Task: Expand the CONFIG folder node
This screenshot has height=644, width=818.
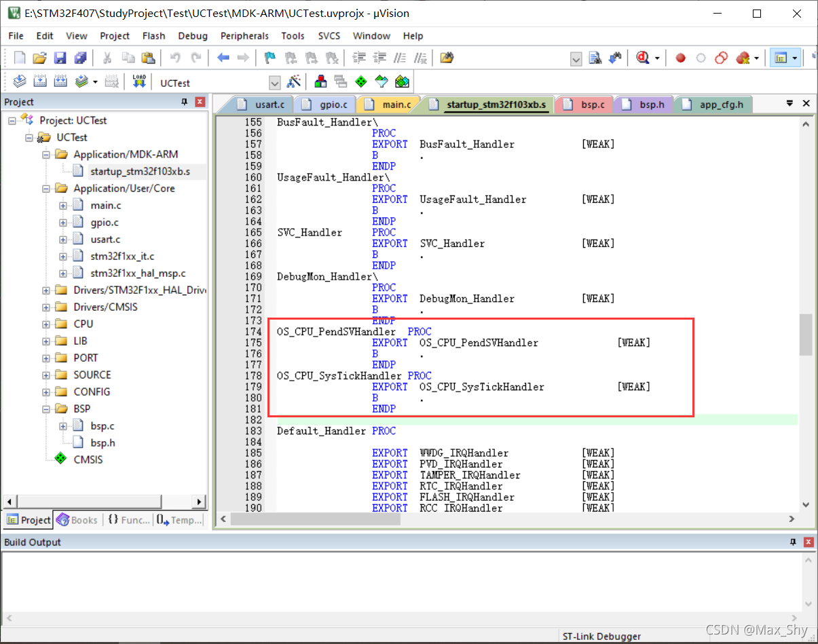Action: 46,392
